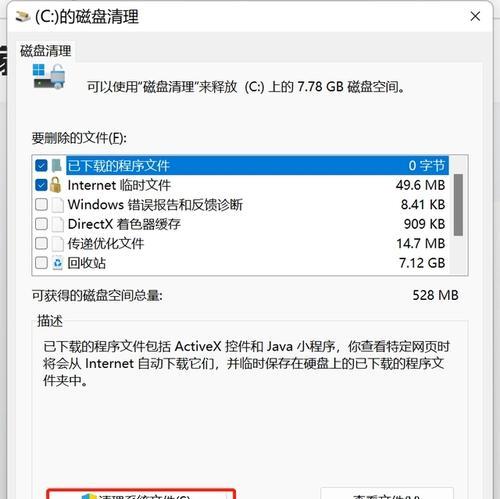Viewport: 500px width, 499px height.
Task: Switch to the 磁盘清理 tab
Action: pyautogui.click(x=46, y=51)
